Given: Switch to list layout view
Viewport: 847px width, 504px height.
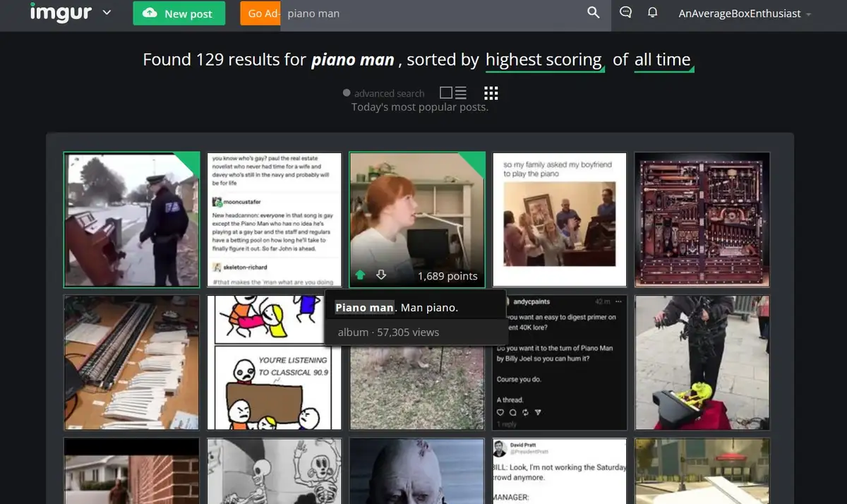Looking at the screenshot, I should click(453, 92).
